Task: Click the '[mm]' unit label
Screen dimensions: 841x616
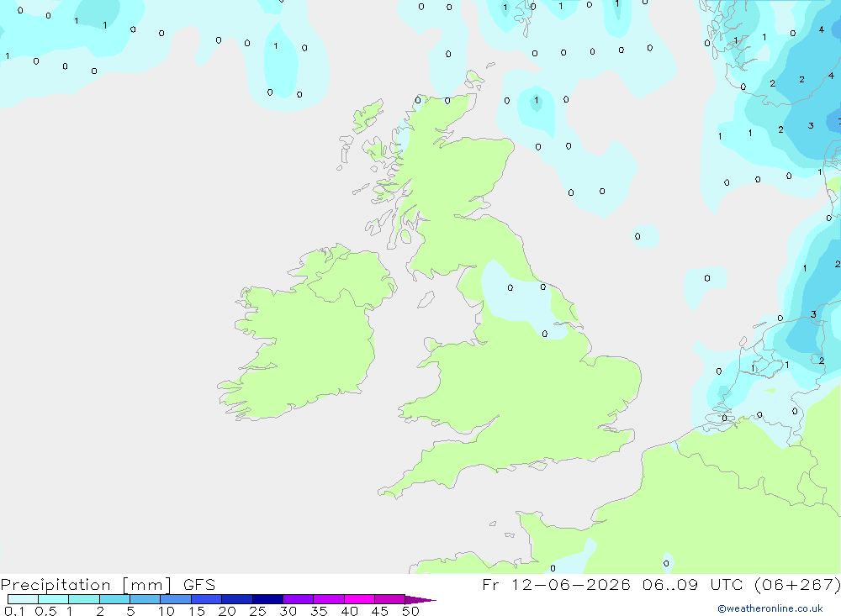Action: 147,585
